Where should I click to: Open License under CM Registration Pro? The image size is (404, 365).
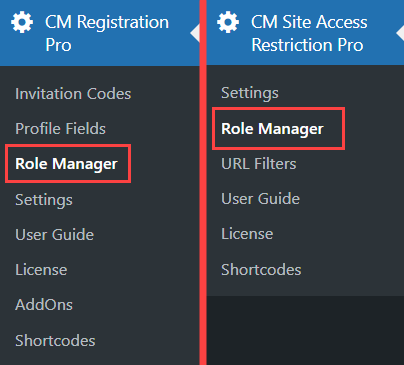click(x=41, y=270)
